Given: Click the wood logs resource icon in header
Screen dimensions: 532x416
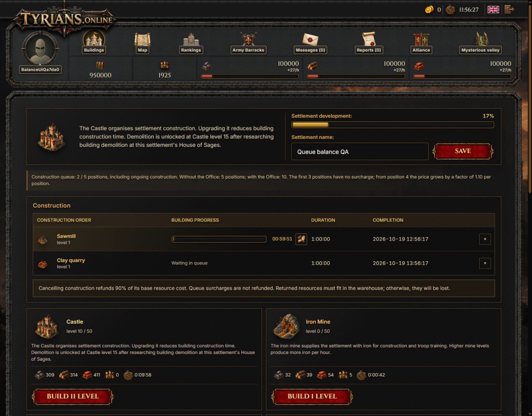Looking at the screenshot, I should coord(312,66).
